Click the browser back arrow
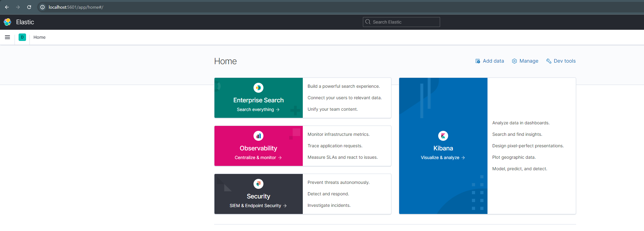 [7, 7]
